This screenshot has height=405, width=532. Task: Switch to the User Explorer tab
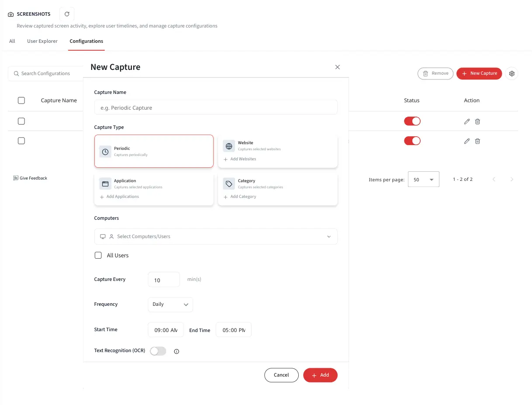pos(42,41)
